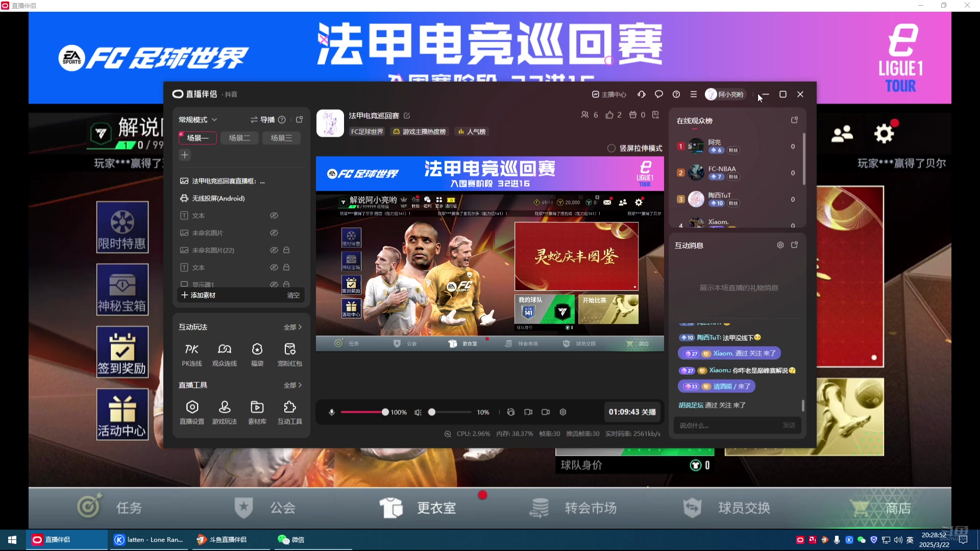980x551 pixels.
Task: Expand the 常规模式 mode dropdown
Action: pos(198,120)
